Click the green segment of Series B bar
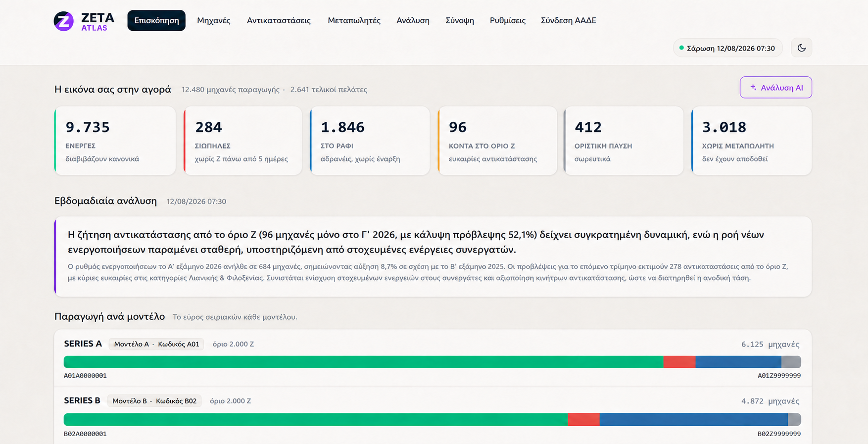The width and height of the screenshot is (868, 444). point(316,420)
